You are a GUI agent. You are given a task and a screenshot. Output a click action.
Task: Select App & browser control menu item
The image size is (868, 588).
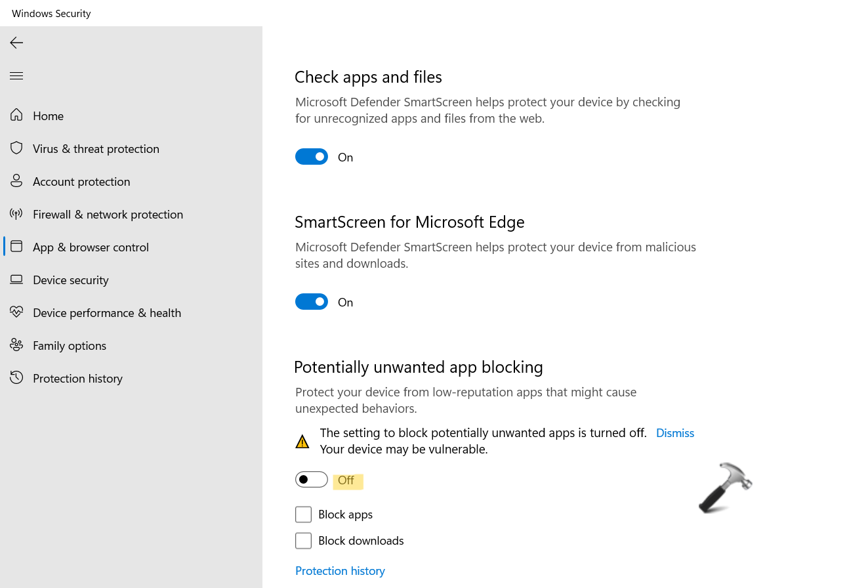click(x=91, y=247)
